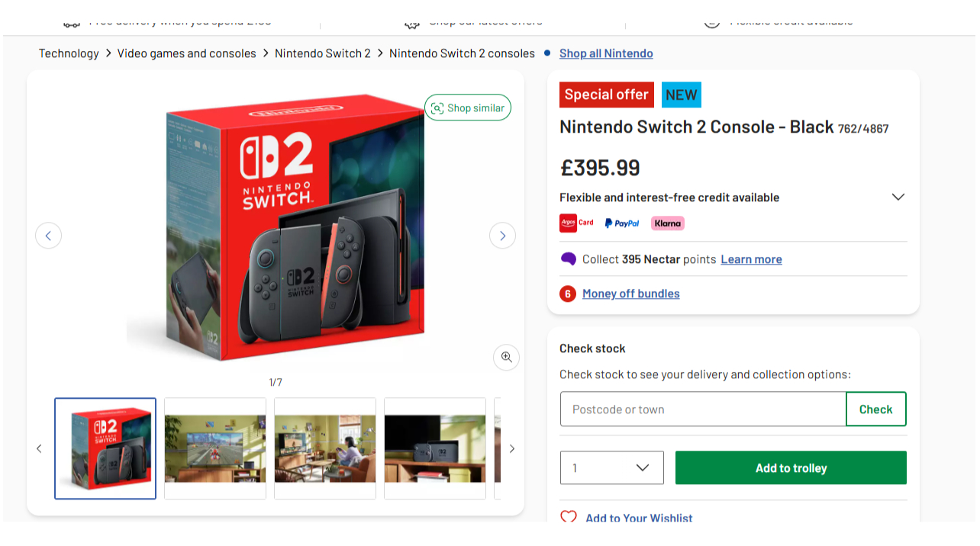
Task: Click the purple Nectar points icon
Action: coord(568,259)
